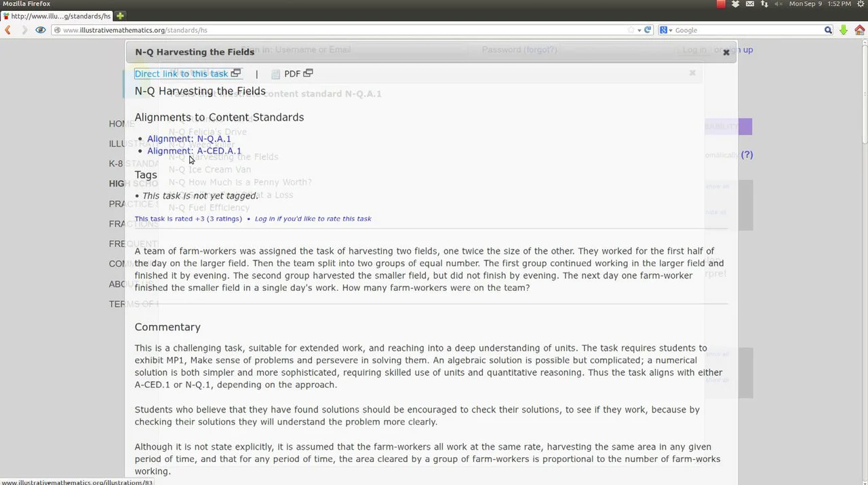
Task: Click the site identity globe icon
Action: (x=57, y=30)
